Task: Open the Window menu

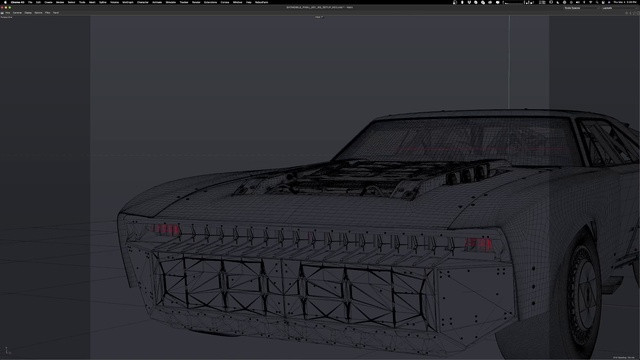Action: 238,2
